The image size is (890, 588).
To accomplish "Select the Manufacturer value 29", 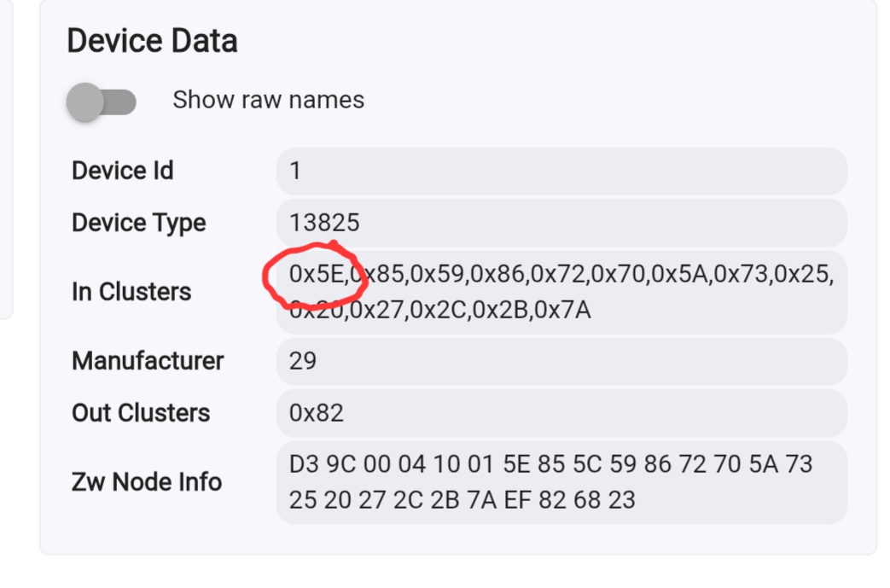I will (x=303, y=361).
